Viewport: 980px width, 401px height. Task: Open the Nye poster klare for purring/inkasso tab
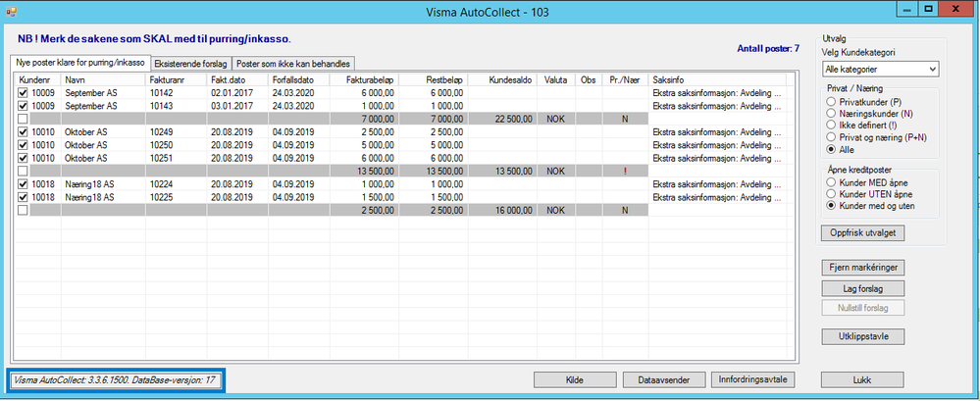pos(81,63)
